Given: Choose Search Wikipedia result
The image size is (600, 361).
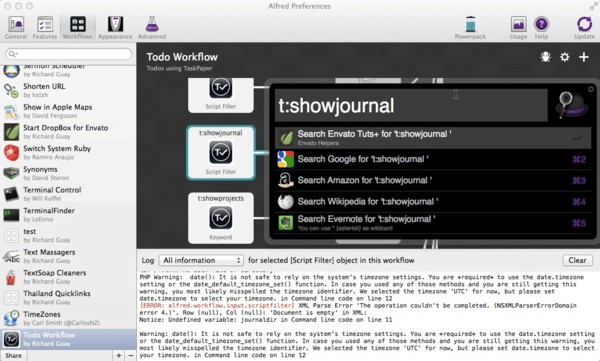Looking at the screenshot, I should click(x=433, y=202).
